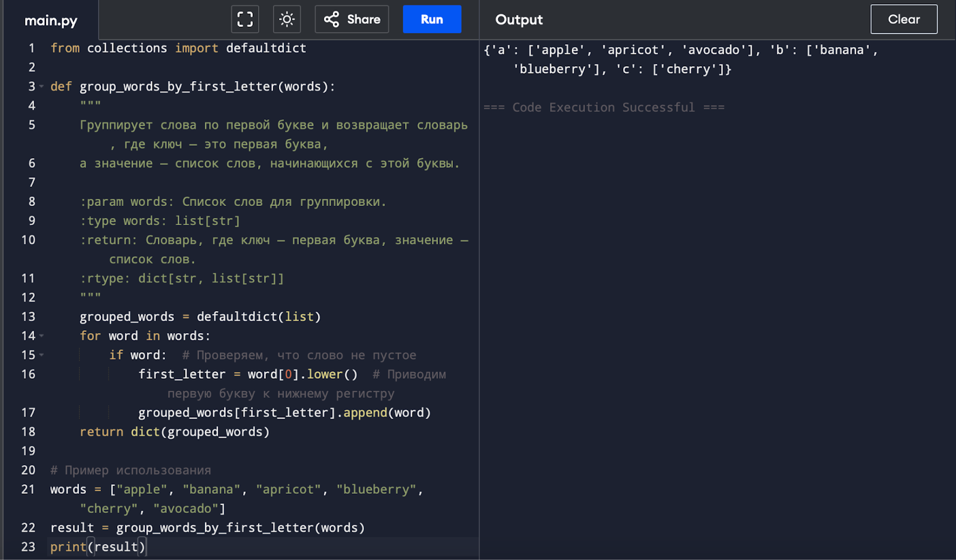The width and height of the screenshot is (956, 560).
Task: Click the append(word) call on line 17
Action: pos(386,413)
